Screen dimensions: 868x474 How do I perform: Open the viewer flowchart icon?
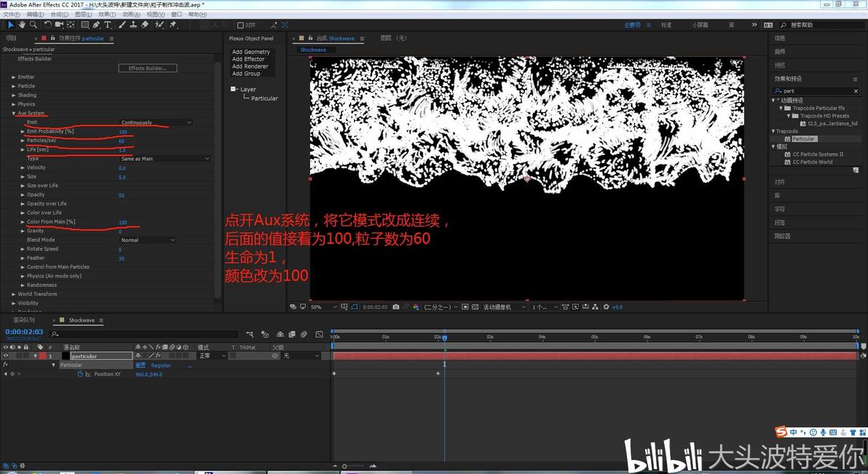pos(595,307)
